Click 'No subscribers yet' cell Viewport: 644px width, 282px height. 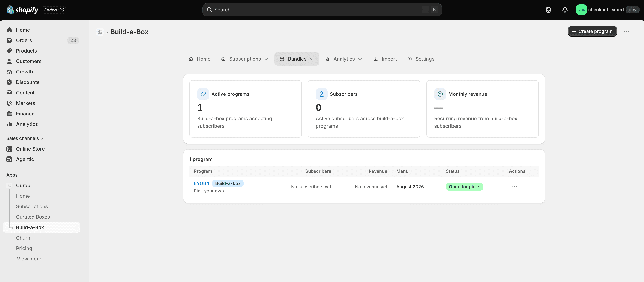[311, 187]
